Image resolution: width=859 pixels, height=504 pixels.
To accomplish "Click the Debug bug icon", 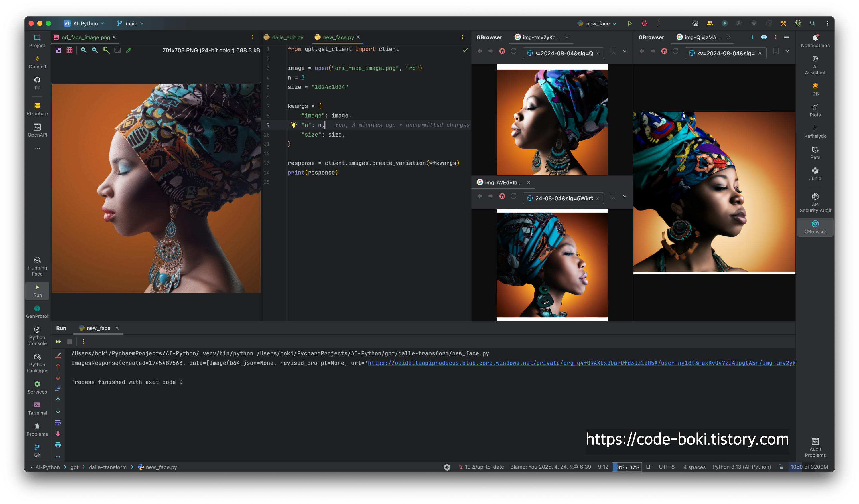I will 644,23.
